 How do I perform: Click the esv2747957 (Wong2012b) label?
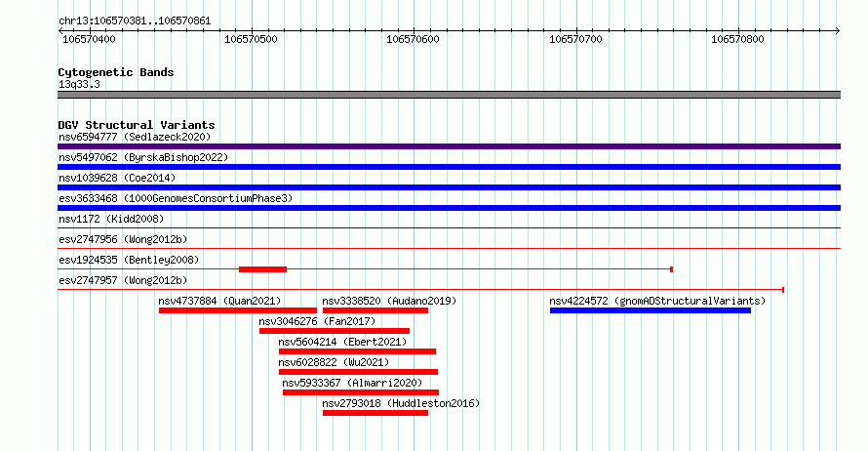tap(123, 280)
